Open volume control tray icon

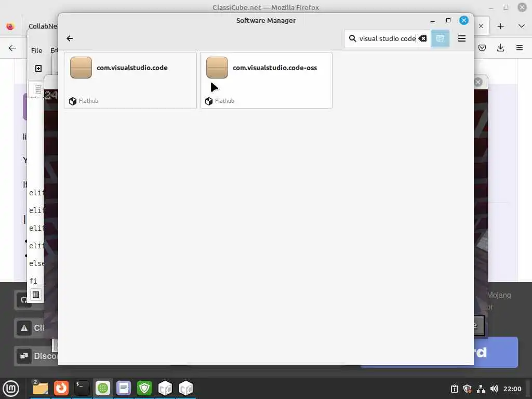pos(494,389)
